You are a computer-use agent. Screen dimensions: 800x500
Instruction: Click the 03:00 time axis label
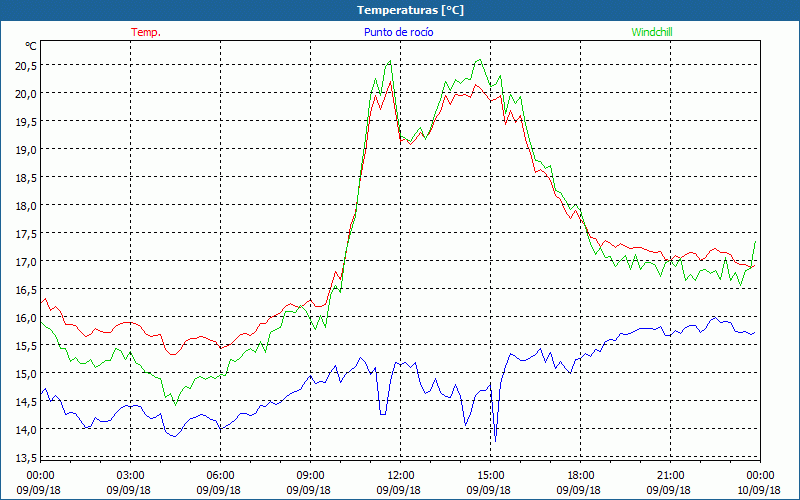click(x=130, y=475)
